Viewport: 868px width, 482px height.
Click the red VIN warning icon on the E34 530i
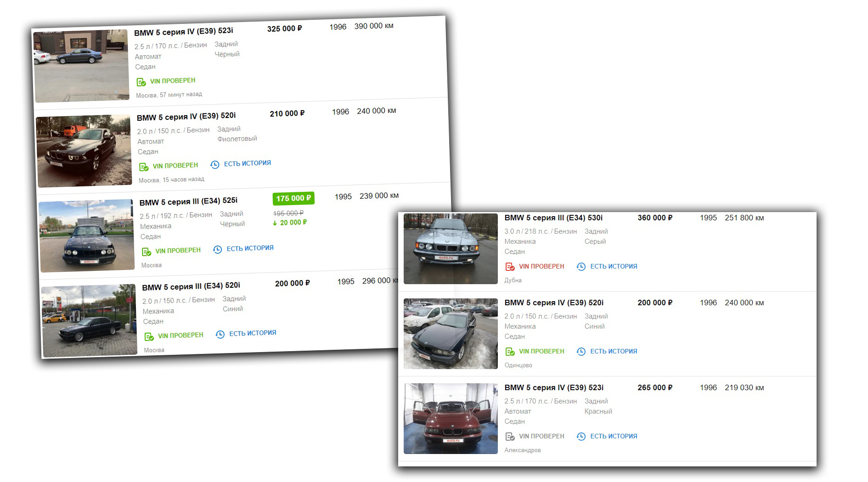pos(510,267)
